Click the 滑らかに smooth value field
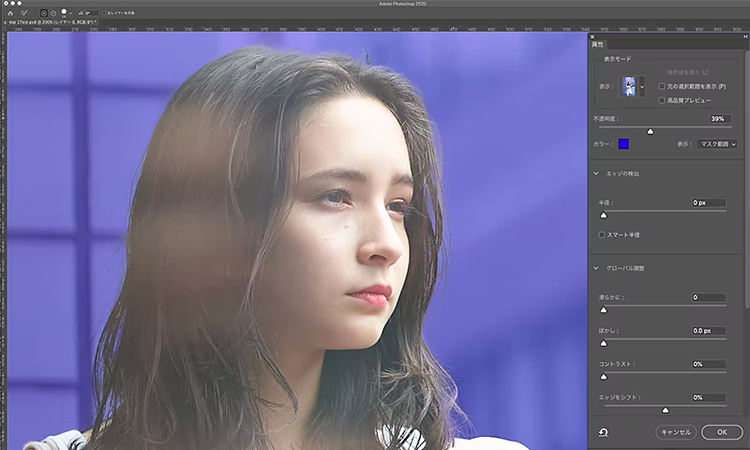This screenshot has width=750, height=450. (709, 297)
